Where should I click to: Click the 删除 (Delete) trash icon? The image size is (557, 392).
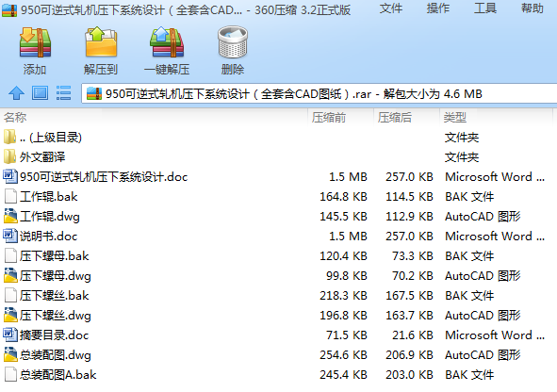(233, 41)
